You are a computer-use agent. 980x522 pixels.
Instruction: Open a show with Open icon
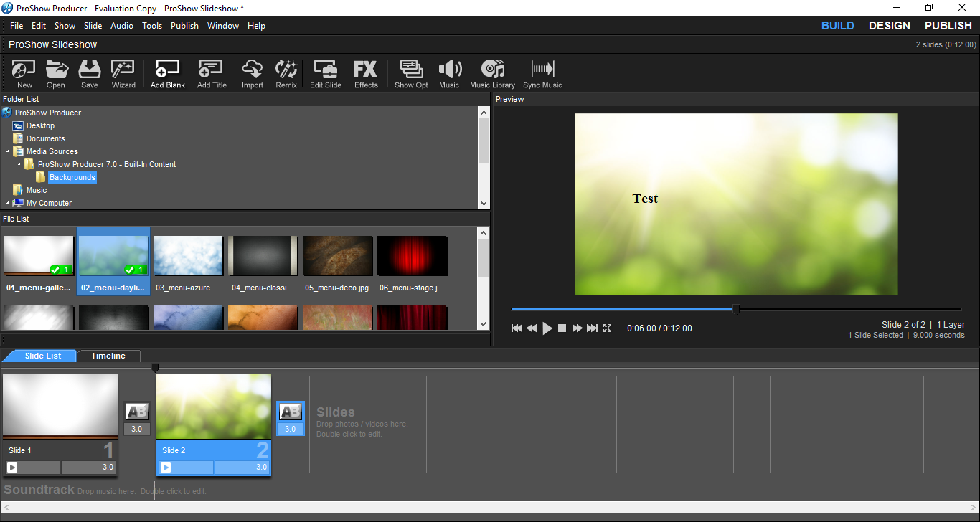coord(56,74)
